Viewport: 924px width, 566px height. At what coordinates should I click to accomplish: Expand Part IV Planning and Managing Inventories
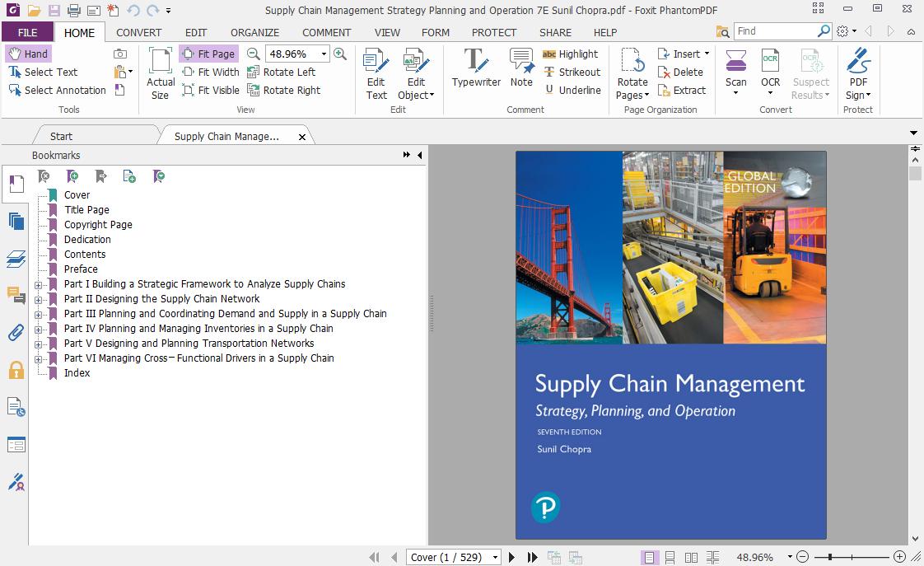[x=39, y=329]
